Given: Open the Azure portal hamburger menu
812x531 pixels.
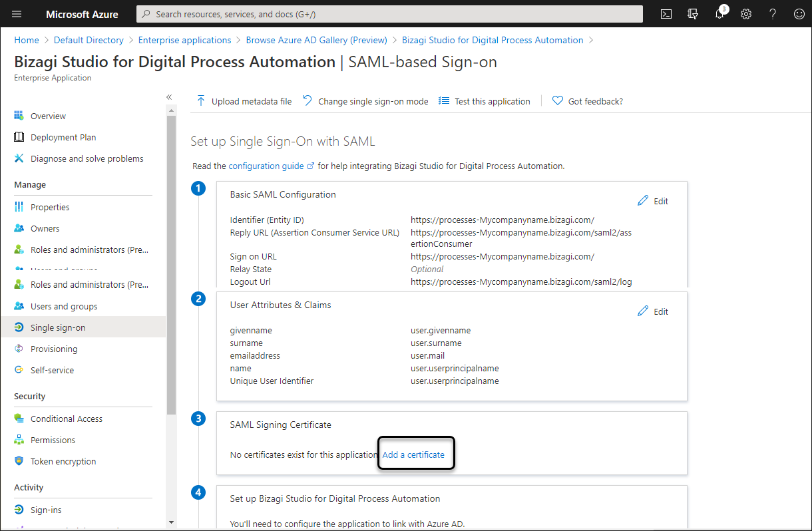Looking at the screenshot, I should pos(17,14).
